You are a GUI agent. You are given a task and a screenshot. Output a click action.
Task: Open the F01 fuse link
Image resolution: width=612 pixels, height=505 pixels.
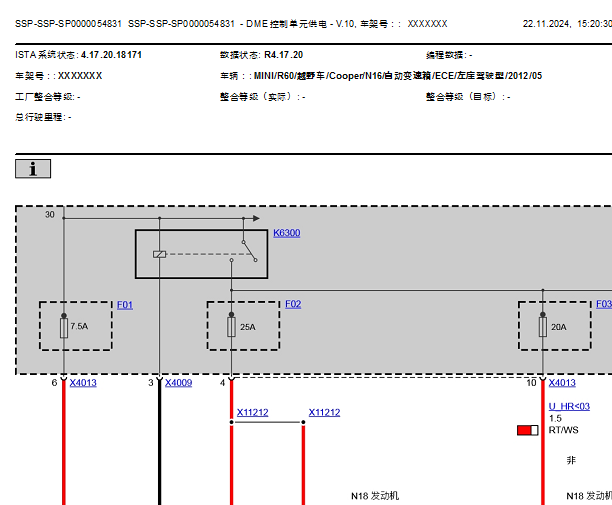click(x=125, y=305)
